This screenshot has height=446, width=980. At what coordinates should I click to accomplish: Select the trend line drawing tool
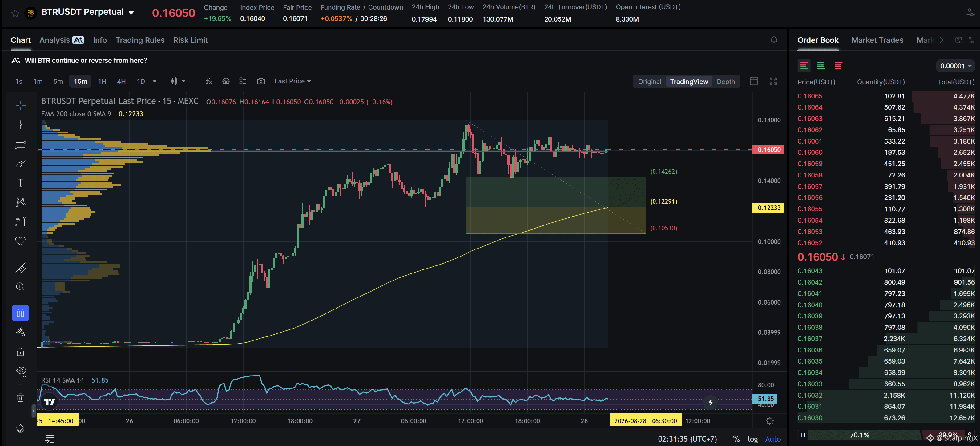click(x=21, y=125)
